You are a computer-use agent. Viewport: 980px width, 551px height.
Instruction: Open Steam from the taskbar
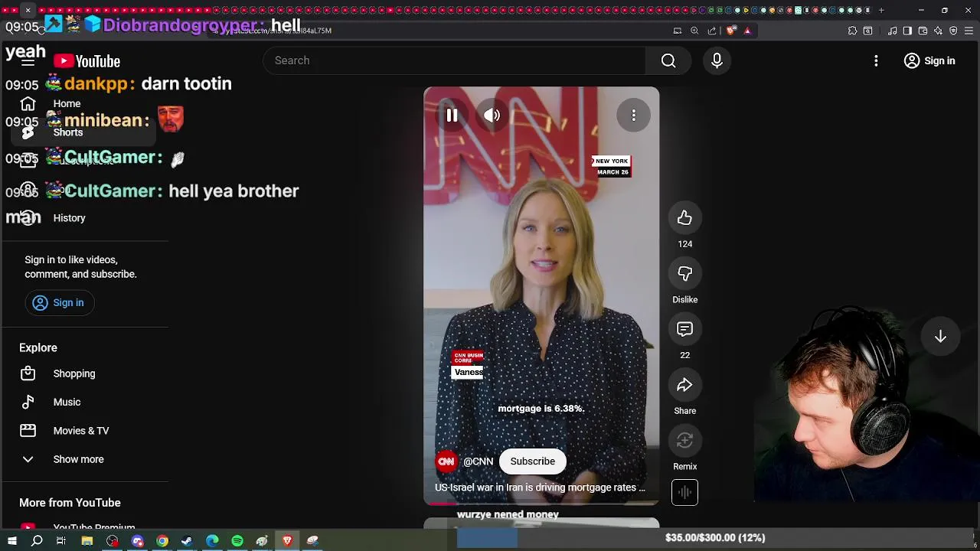187,541
